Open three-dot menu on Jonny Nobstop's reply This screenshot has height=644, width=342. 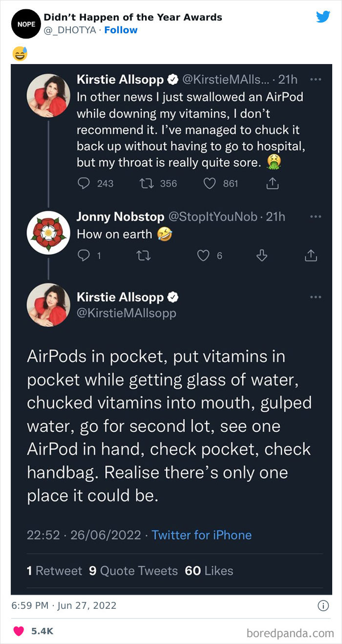[316, 216]
